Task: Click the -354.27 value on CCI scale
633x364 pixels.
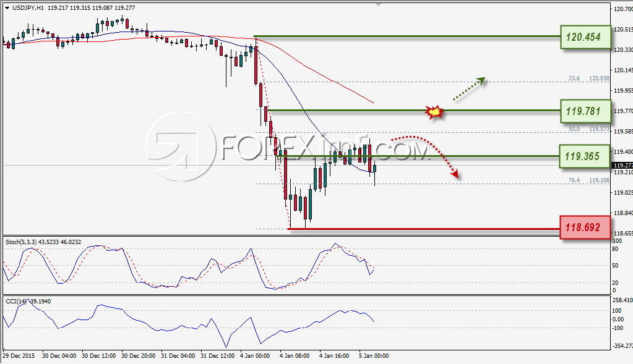Action: (x=622, y=346)
